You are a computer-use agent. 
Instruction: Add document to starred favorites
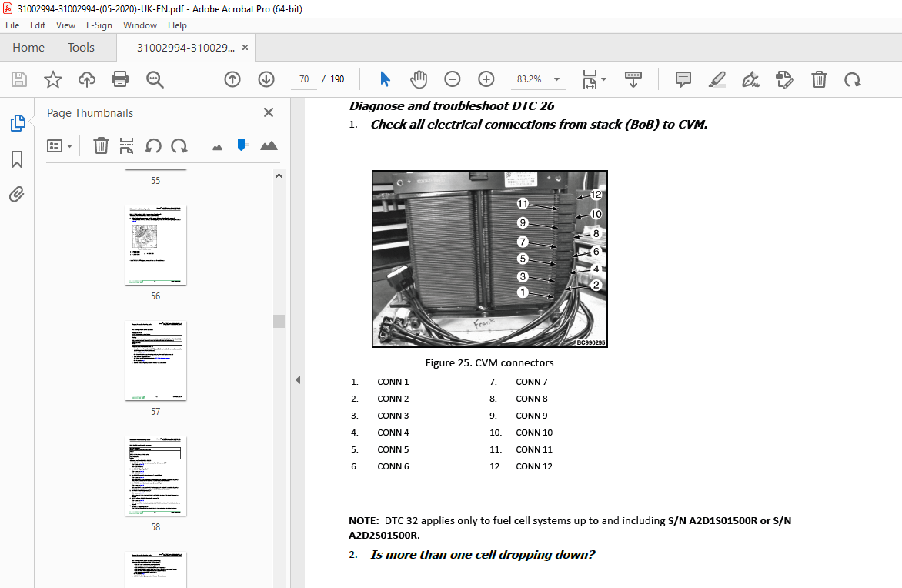click(x=53, y=79)
